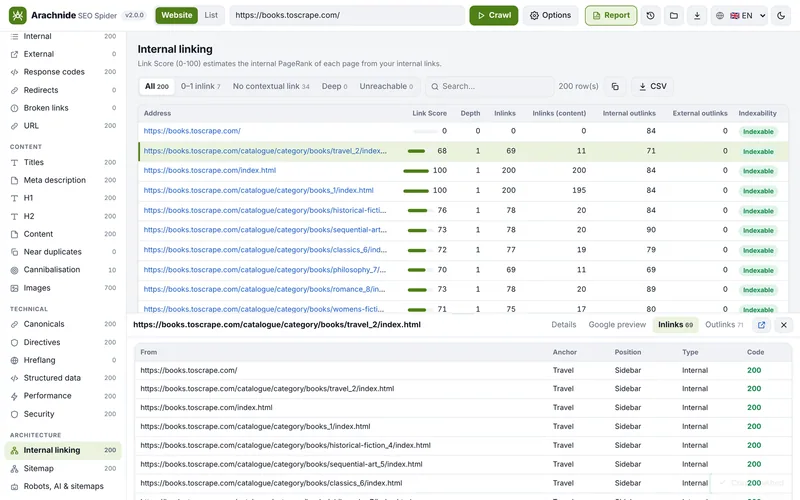Click the Meta description page icon
This screenshot has width=800, height=500.
point(14,180)
